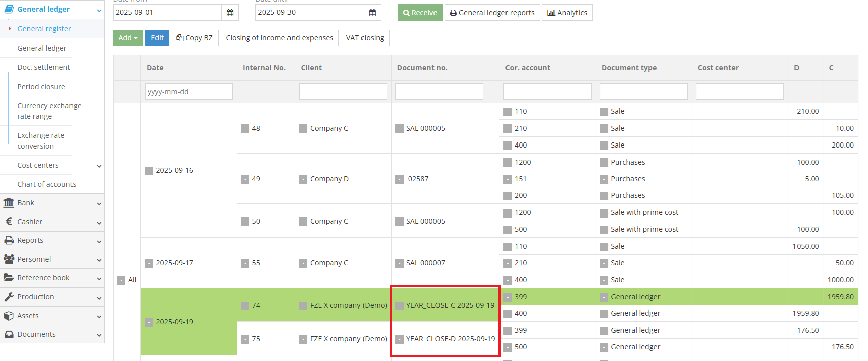Toggle checkbox for date 2025-09-16

(x=149, y=171)
